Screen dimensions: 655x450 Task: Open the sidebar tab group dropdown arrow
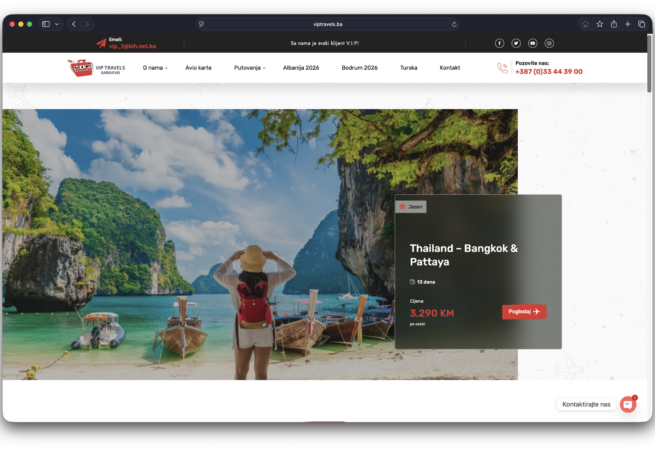57,24
